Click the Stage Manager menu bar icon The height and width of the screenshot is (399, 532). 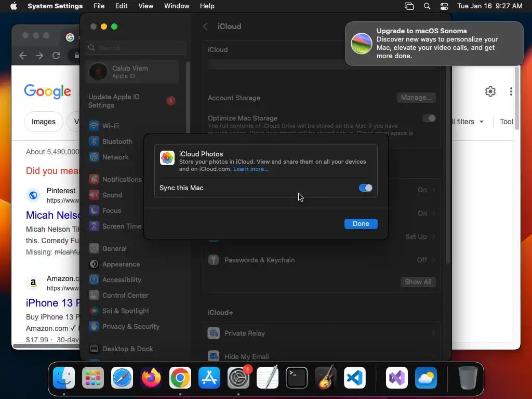tap(409, 6)
